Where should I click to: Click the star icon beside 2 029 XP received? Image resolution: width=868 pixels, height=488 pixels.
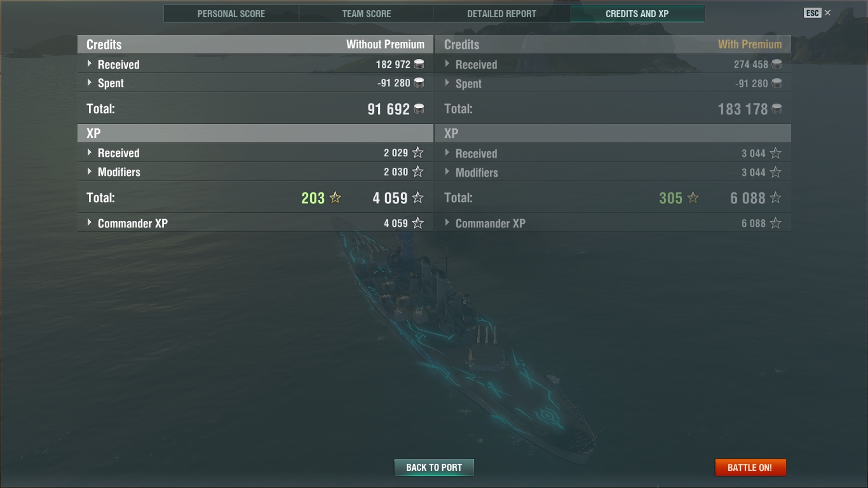tap(417, 152)
